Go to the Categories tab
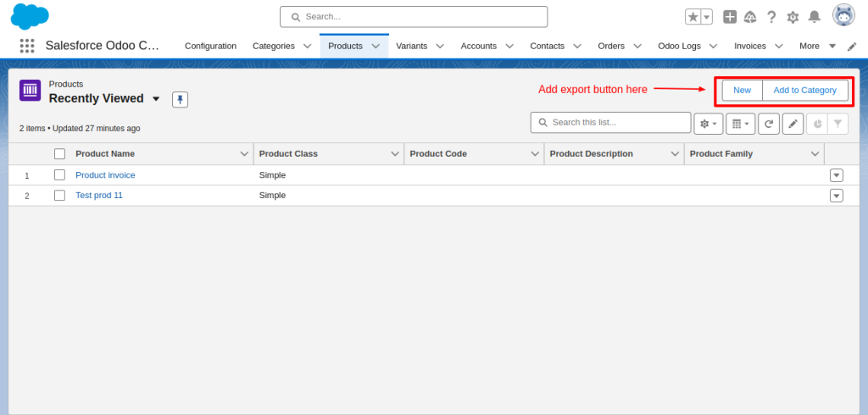The image size is (868, 415). pos(274,46)
